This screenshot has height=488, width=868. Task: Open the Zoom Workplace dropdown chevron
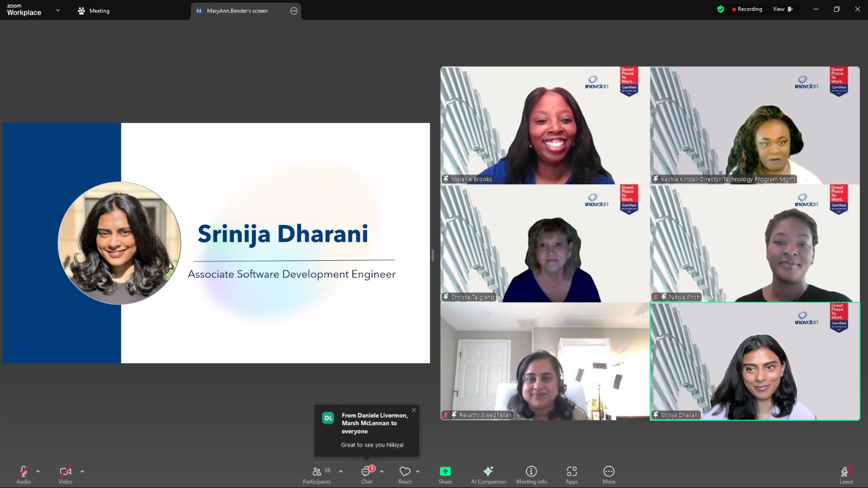click(58, 10)
